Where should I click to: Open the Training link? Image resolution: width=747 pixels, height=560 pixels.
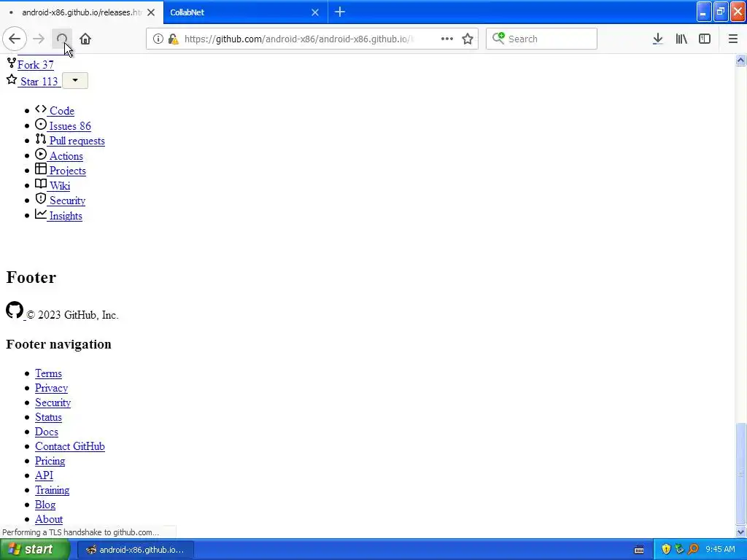[x=52, y=490]
